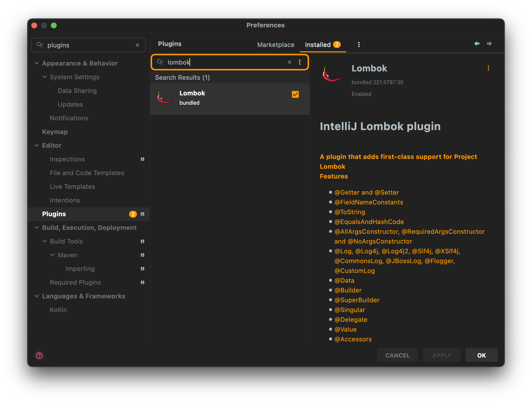Disable the Lombok plugin checkbox

295,94
